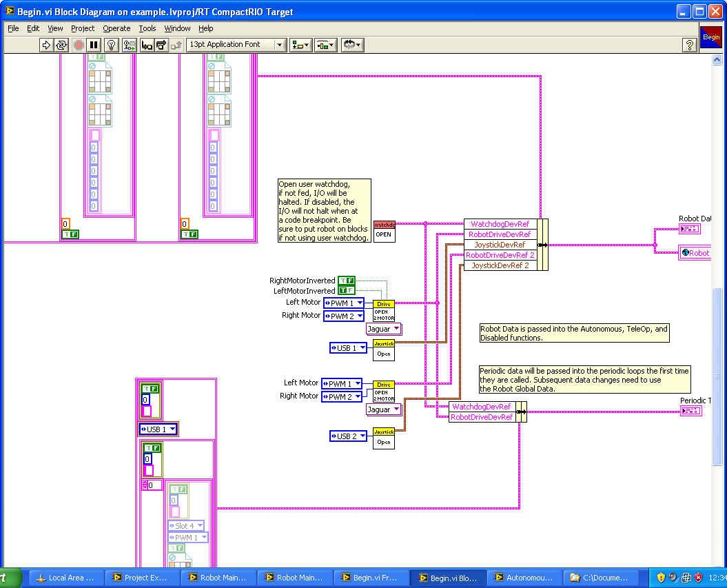The width and height of the screenshot is (727, 588).
Task: Switch to Autonomous taskbar window button
Action: click(x=524, y=578)
